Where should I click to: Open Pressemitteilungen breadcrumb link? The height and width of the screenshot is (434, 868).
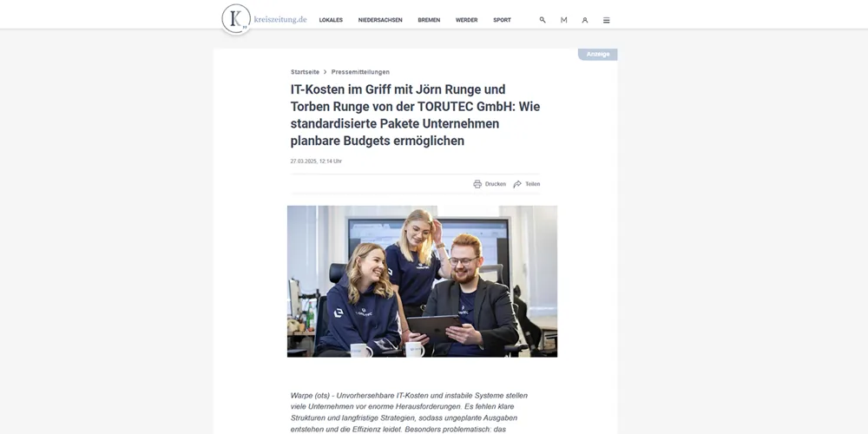point(360,72)
